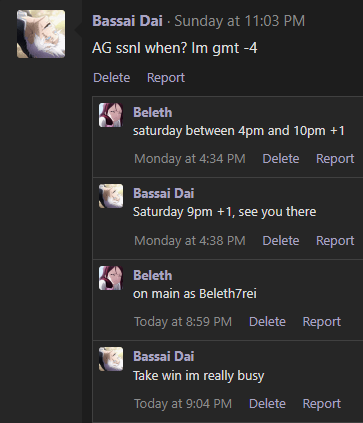
Task: Click Bassai Dai's name on the main post
Action: pos(127,21)
